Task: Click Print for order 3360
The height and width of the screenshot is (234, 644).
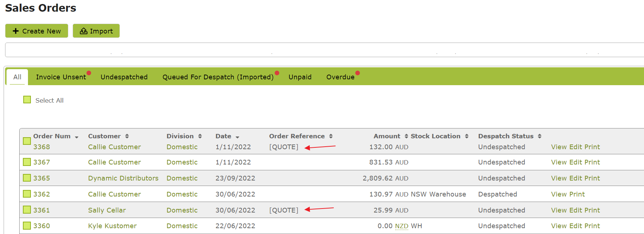Action: pyautogui.click(x=592, y=226)
